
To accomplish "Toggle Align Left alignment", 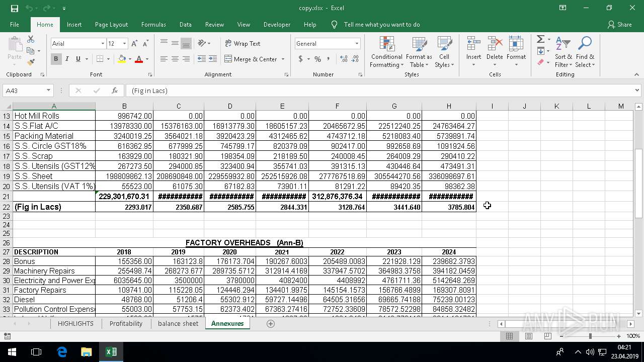I will pyautogui.click(x=164, y=59).
